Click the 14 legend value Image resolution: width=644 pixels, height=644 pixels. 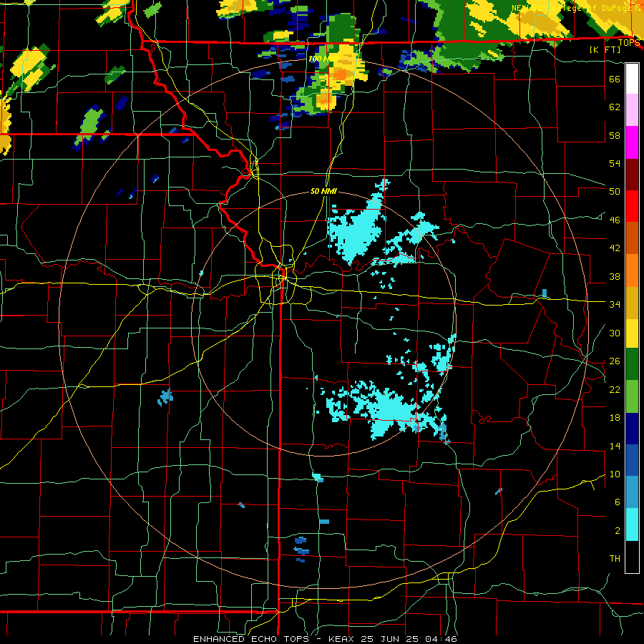pos(615,446)
